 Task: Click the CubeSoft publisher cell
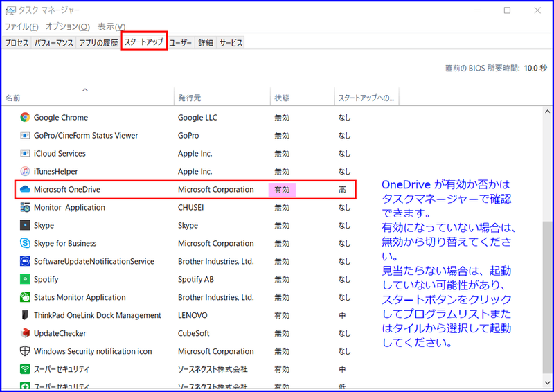tap(194, 333)
